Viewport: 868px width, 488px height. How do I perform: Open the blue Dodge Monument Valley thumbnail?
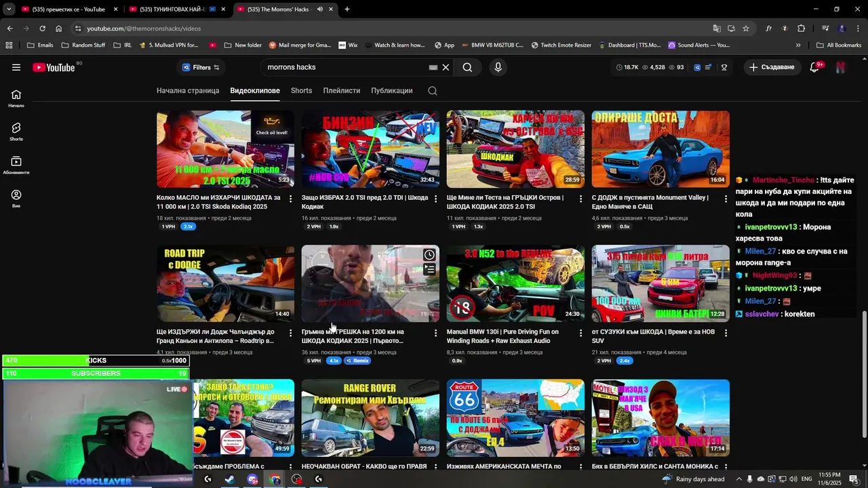point(660,149)
